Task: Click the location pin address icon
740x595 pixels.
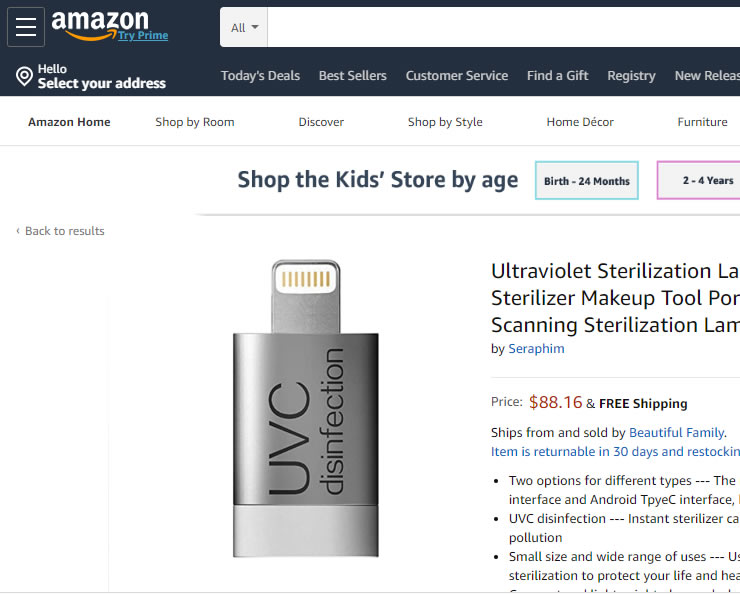Action: (x=25, y=76)
